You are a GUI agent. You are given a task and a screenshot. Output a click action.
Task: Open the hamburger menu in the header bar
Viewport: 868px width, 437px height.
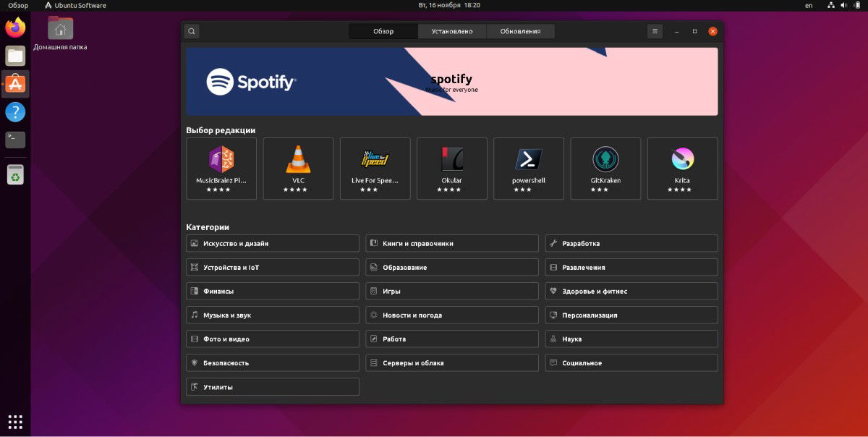click(x=655, y=31)
